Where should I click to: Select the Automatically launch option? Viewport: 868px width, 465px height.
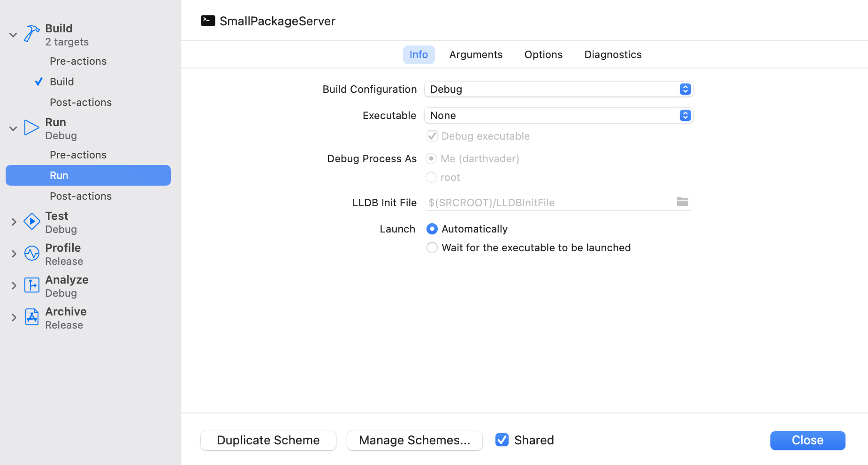[432, 229]
